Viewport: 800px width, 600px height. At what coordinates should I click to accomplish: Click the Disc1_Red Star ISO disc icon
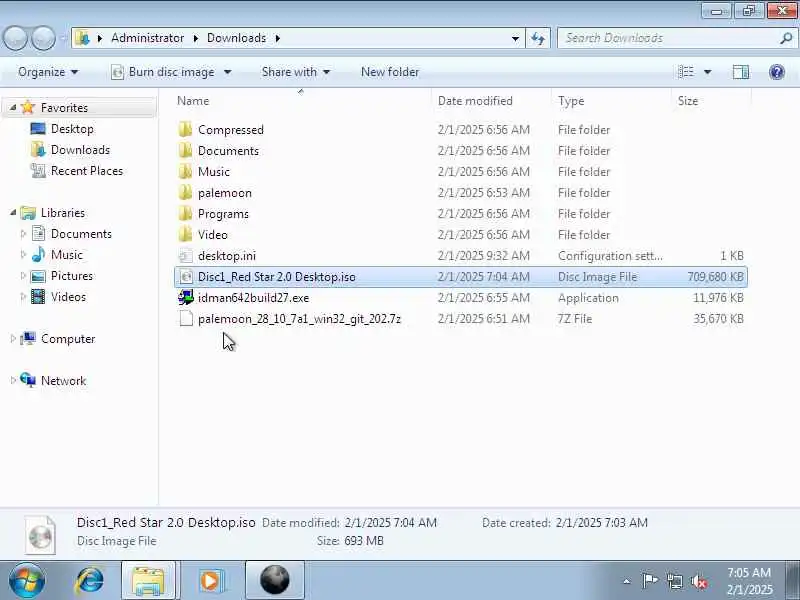pos(186,277)
